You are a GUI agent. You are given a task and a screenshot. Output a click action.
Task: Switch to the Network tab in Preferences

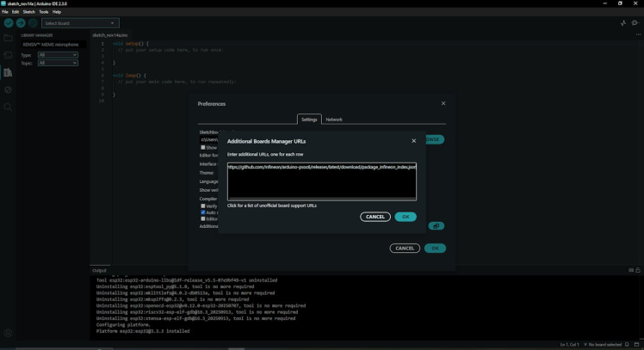click(x=334, y=120)
